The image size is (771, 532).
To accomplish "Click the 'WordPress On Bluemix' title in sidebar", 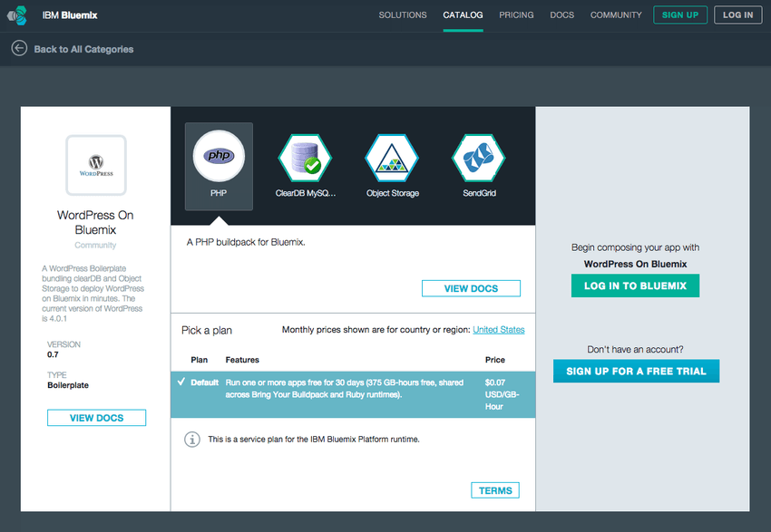I will pos(95,223).
